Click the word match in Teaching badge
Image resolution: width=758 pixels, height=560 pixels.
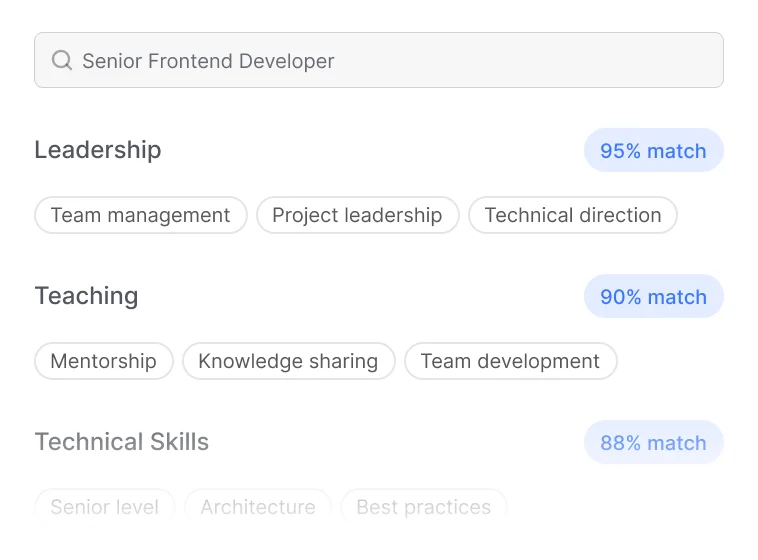tap(677, 297)
